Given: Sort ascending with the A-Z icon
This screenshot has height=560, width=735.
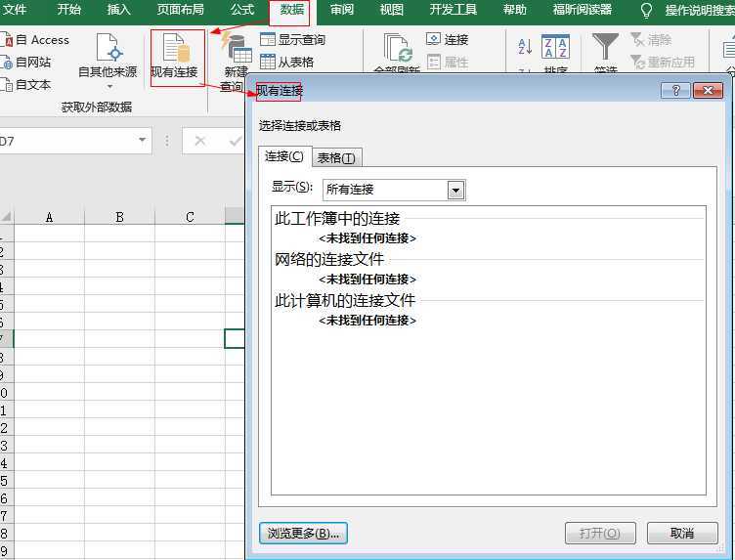Looking at the screenshot, I should (x=525, y=46).
